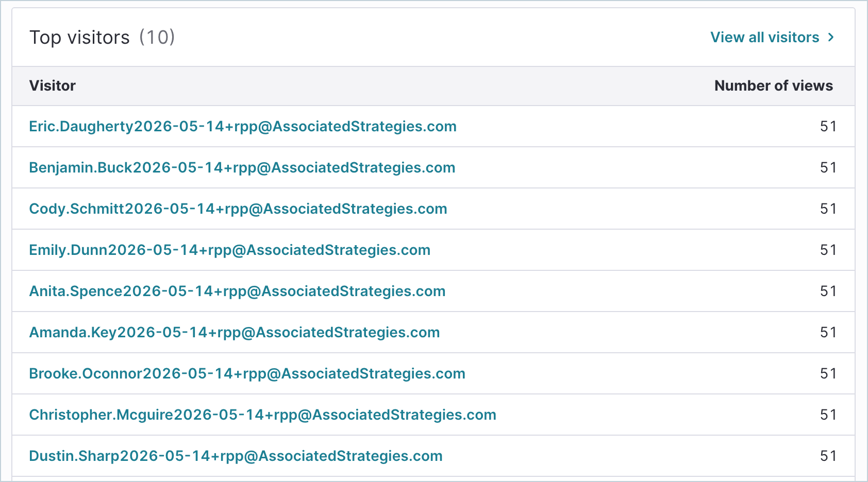Open visitor Benjamin.Buck2026-05-14+rpp email link
This screenshot has width=868, height=482.
(x=242, y=168)
